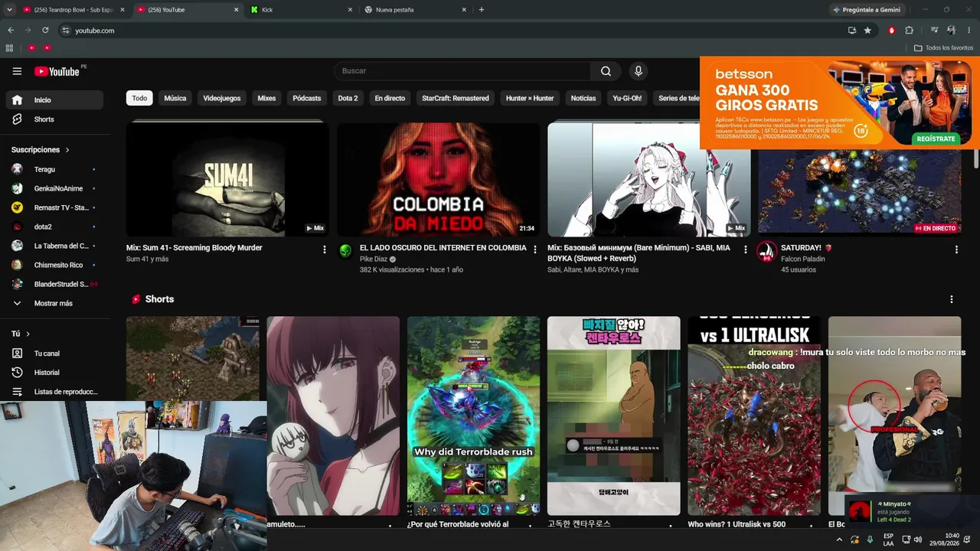Open the Colombia Da Miedo video thumbnail
This screenshot has height=551, width=980.
(x=438, y=179)
